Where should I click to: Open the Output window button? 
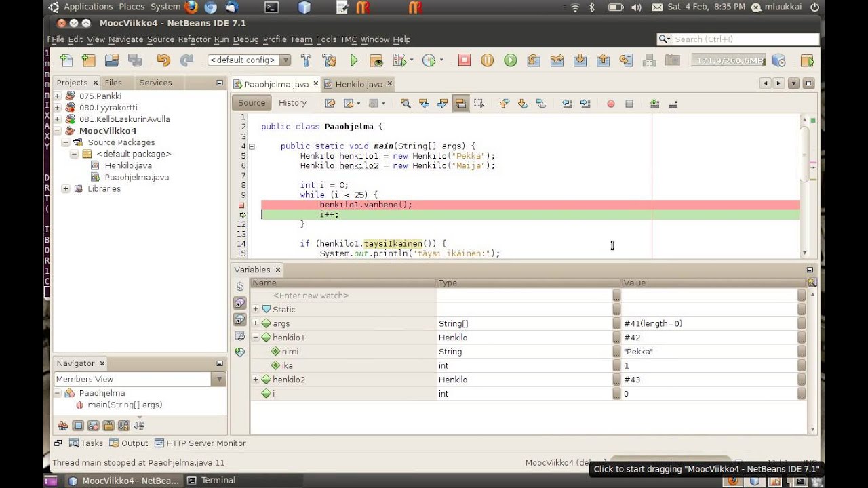pos(129,443)
